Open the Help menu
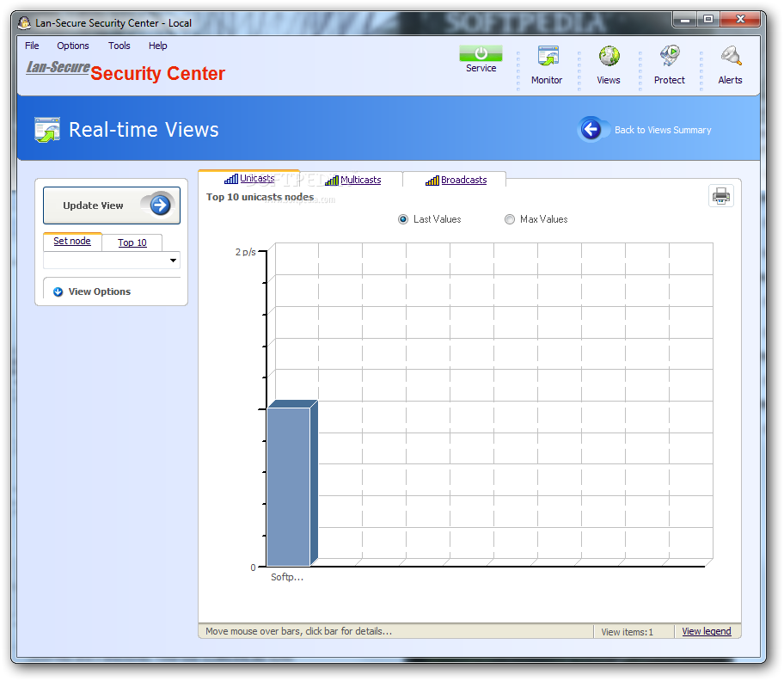This screenshot has width=784, height=681. [x=157, y=46]
